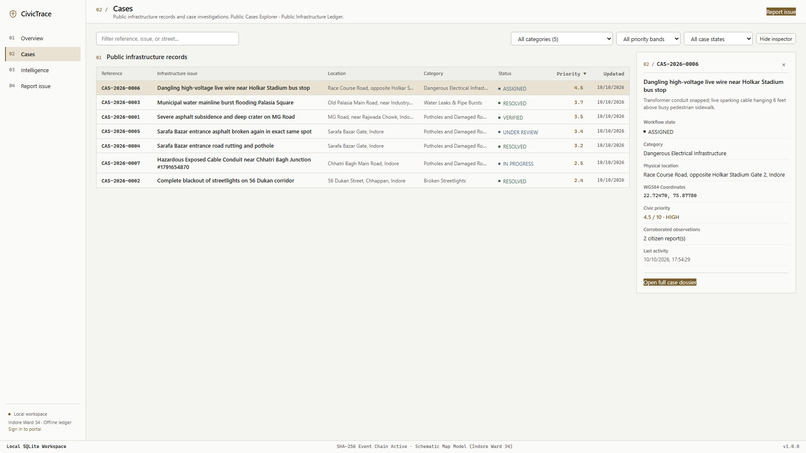Image resolution: width=806 pixels, height=453 pixels.
Task: Select case row CAS-2026-0001
Action: click(x=362, y=117)
